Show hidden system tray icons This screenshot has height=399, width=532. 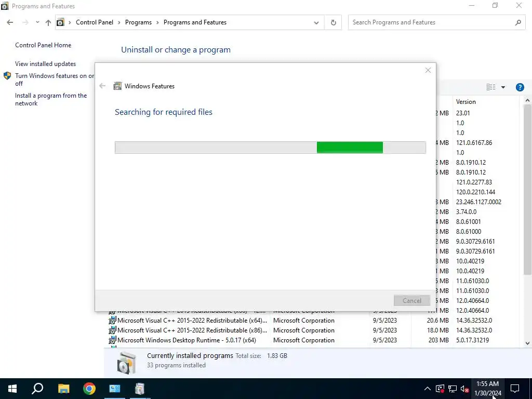pos(428,389)
